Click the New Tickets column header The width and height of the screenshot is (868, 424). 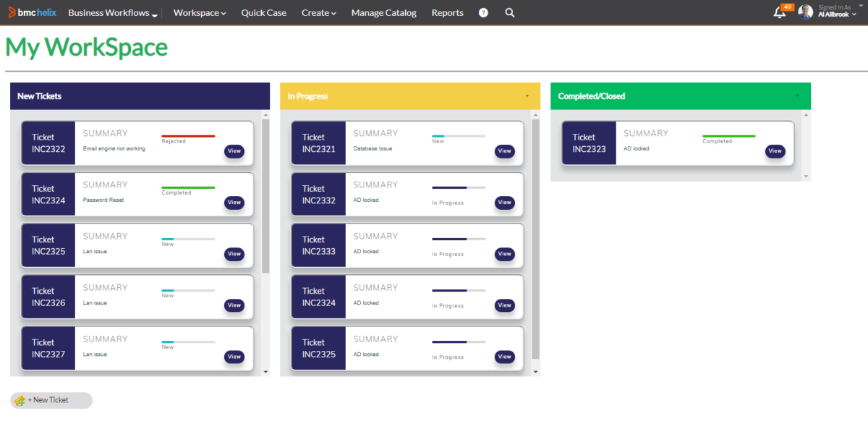[x=140, y=96]
